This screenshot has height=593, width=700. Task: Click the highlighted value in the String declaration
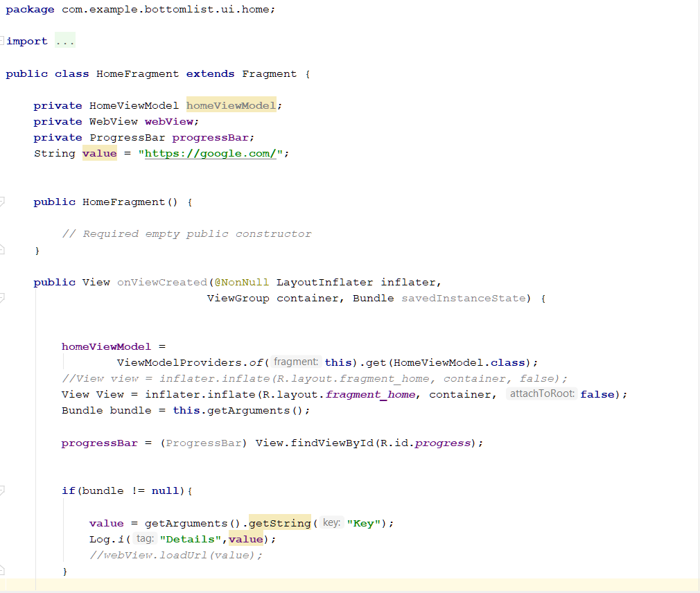100,154
